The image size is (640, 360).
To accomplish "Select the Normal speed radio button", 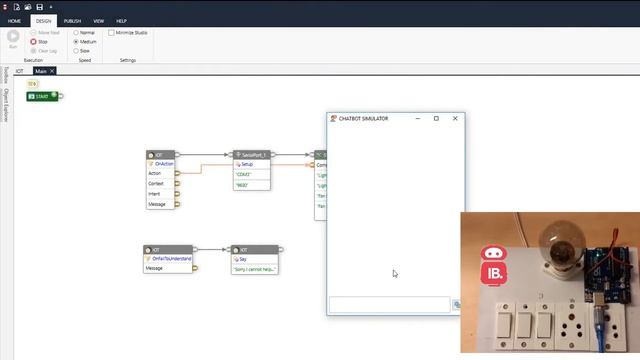I will coord(76,33).
